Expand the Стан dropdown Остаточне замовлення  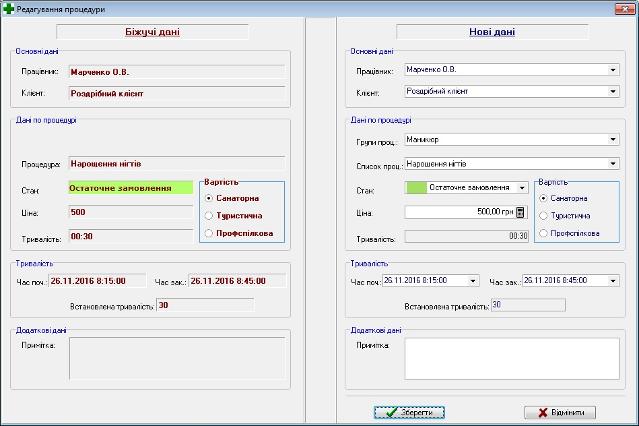coord(522,188)
